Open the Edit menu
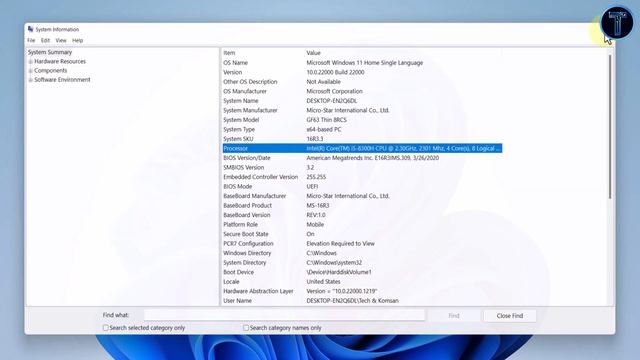The width and height of the screenshot is (640, 360). 45,40
